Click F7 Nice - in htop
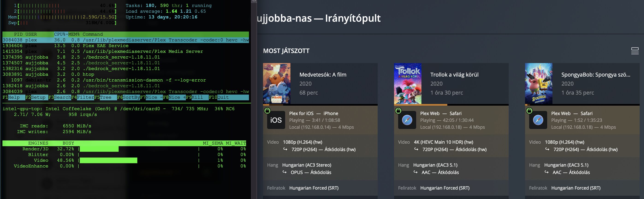This screenshot has height=199, width=644. 151,97
